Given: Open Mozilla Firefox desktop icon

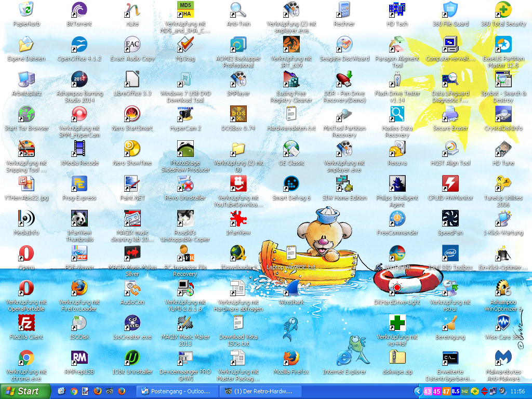Looking at the screenshot, I should (291, 357).
